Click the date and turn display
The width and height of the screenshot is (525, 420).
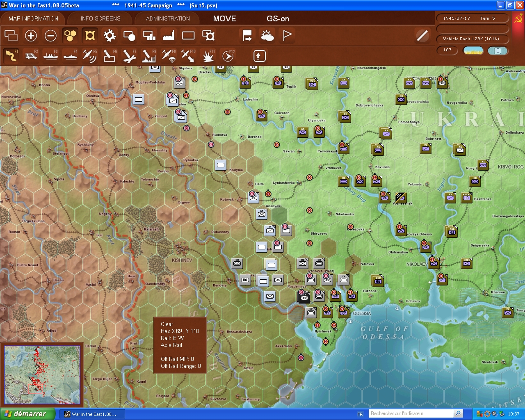coord(472,18)
